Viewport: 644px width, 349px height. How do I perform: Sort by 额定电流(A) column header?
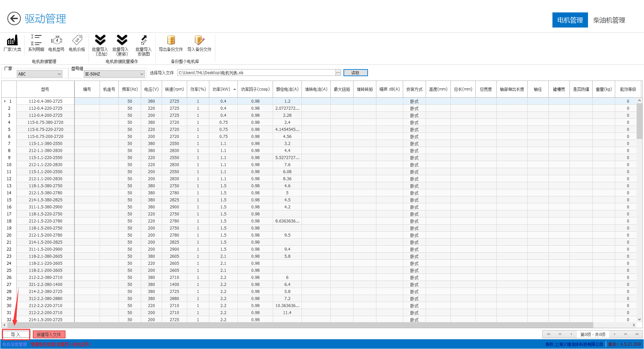pyautogui.click(x=287, y=89)
